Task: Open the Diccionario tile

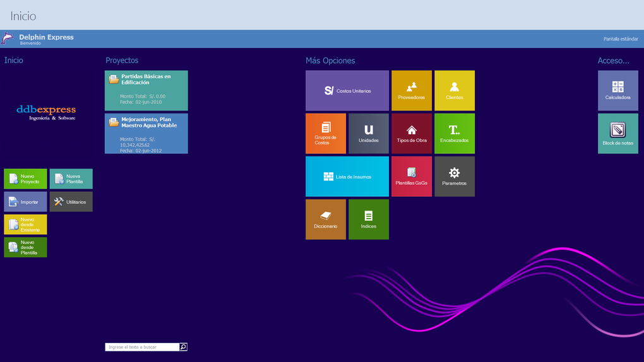Action: coord(326,219)
